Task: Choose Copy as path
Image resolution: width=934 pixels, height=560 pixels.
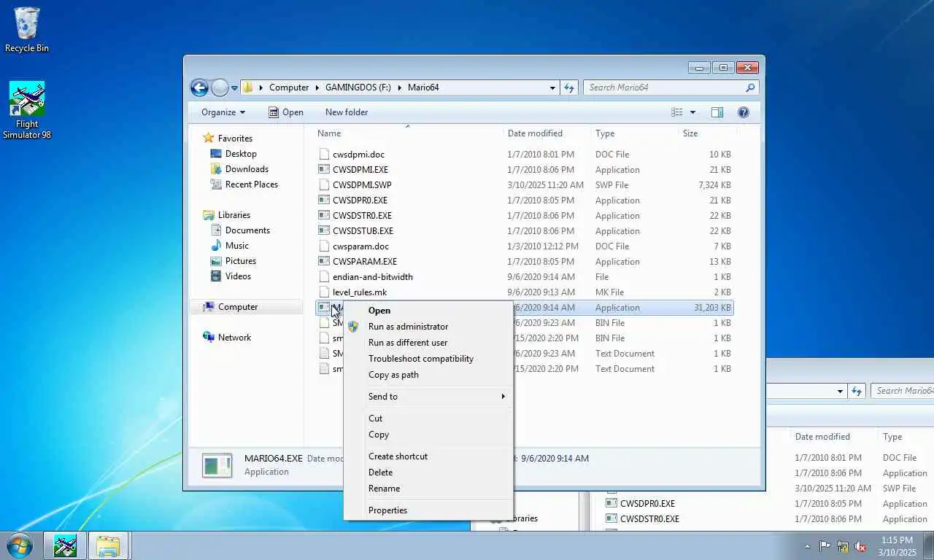Action: [428, 375]
